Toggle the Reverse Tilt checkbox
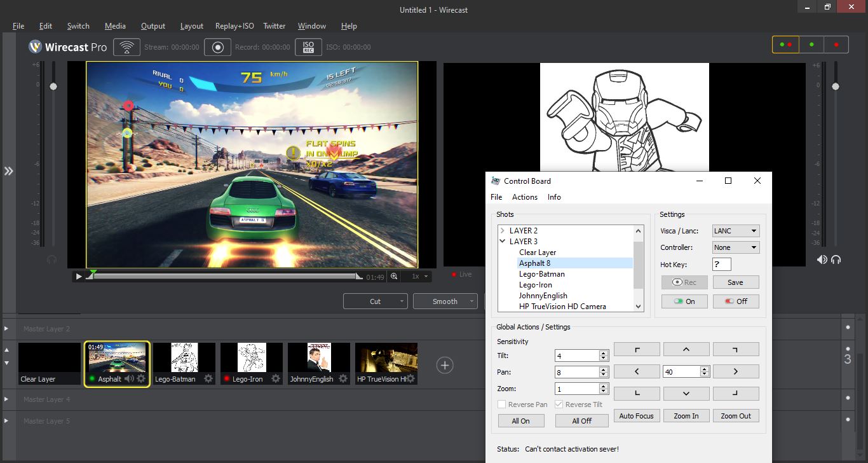Screen dimensions: 868x463 point(559,404)
